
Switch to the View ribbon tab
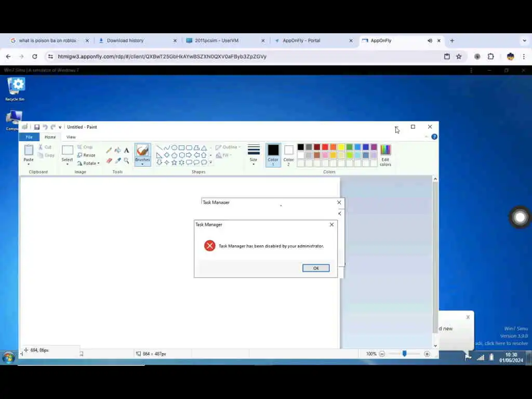pos(71,137)
